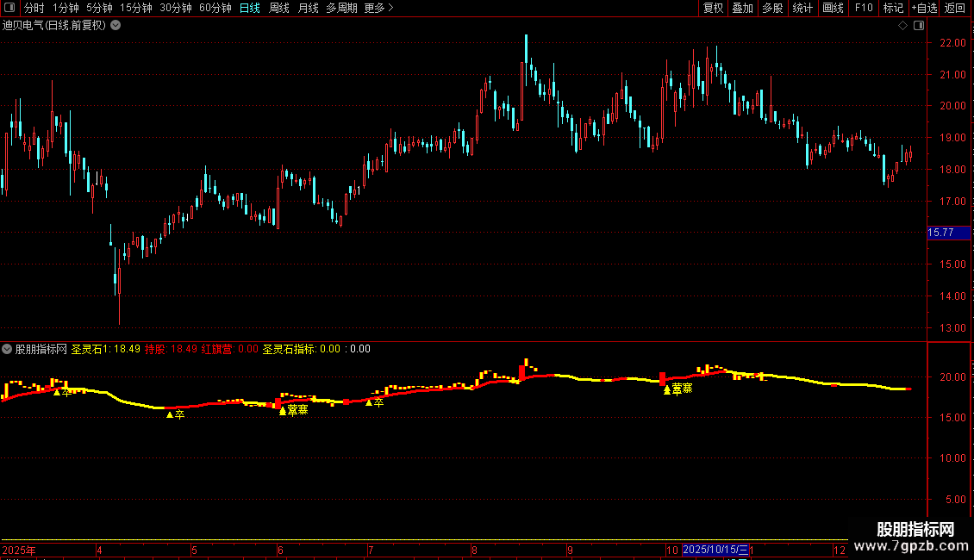
Task: Switch to 5分钟 chart period
Action: (x=99, y=8)
